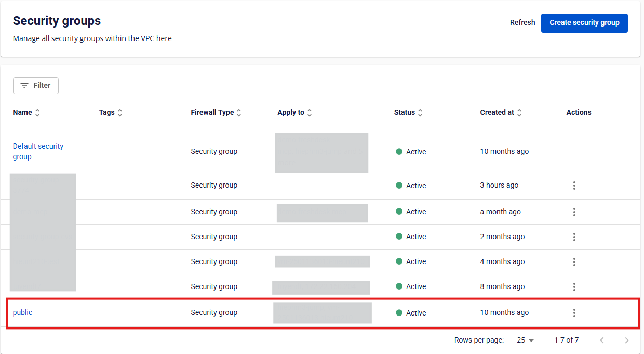The image size is (644, 354).
Task: Open kebab menu for 3 hours ago row
Action: [x=574, y=186]
